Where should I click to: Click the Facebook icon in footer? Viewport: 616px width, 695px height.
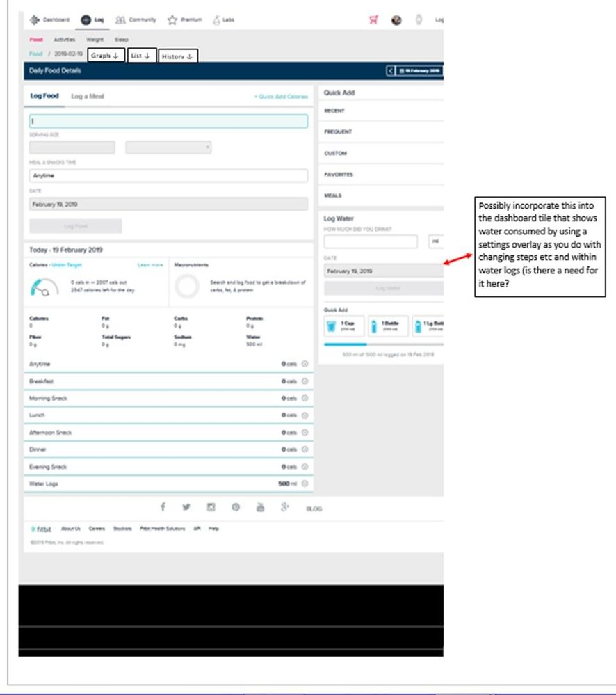pos(163,507)
